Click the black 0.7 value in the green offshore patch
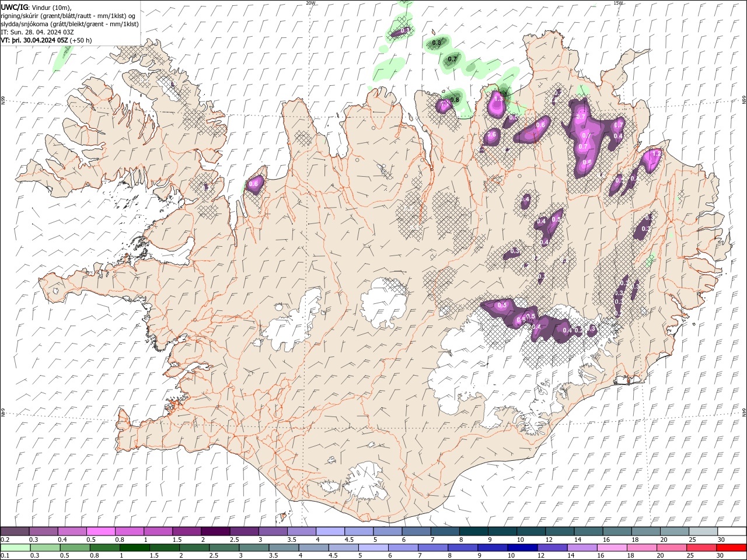This screenshot has width=747, height=560. pos(452,60)
